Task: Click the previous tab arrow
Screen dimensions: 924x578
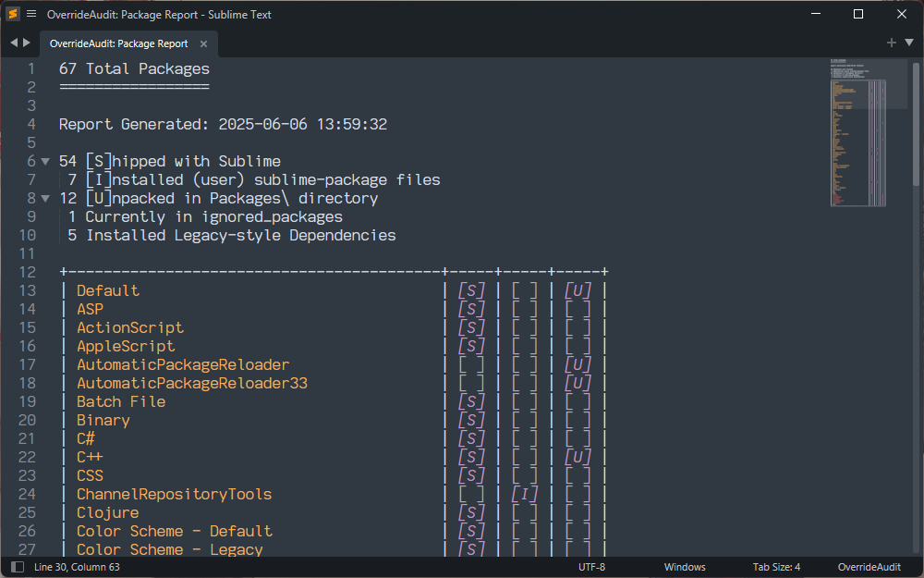Action: (14, 43)
